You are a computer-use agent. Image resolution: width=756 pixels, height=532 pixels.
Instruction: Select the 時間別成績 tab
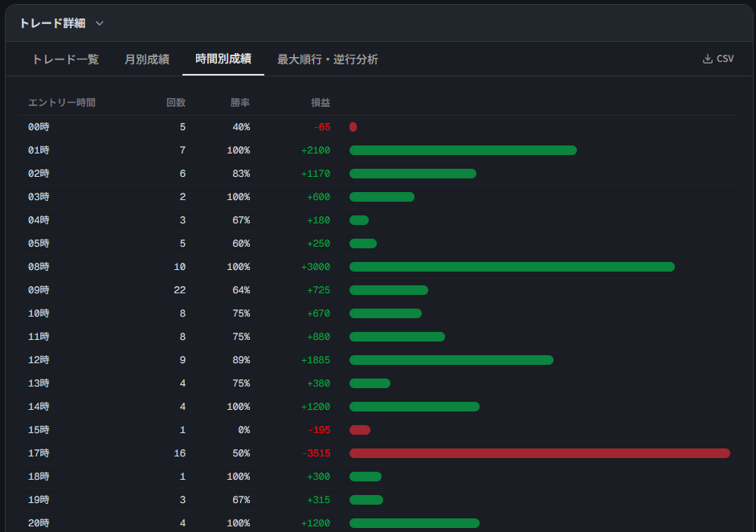(223, 59)
